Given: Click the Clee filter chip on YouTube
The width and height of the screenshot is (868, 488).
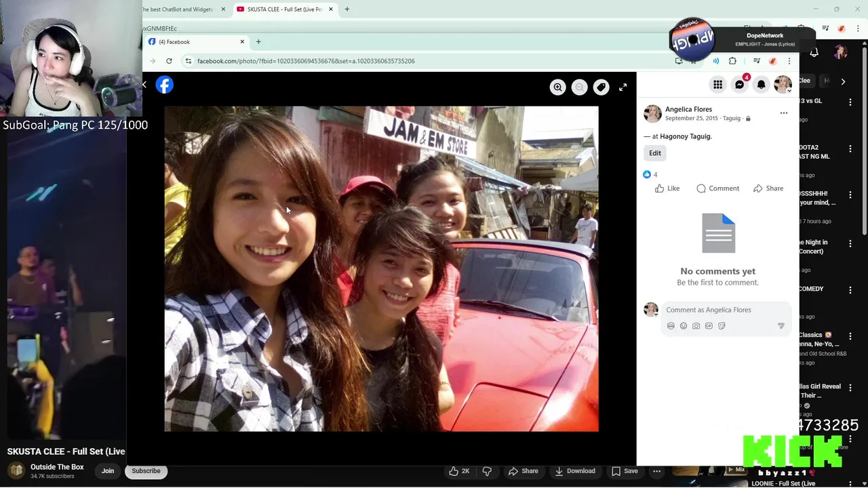Looking at the screenshot, I should tap(805, 81).
